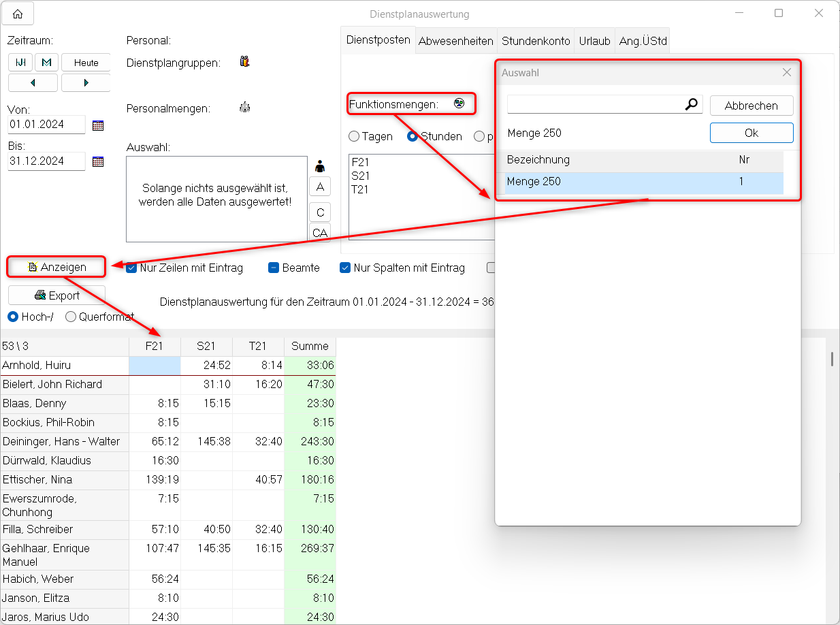Toggle Nur Spalten mit Eintrag checkbox
Image resolution: width=840 pixels, height=625 pixels.
(345, 268)
